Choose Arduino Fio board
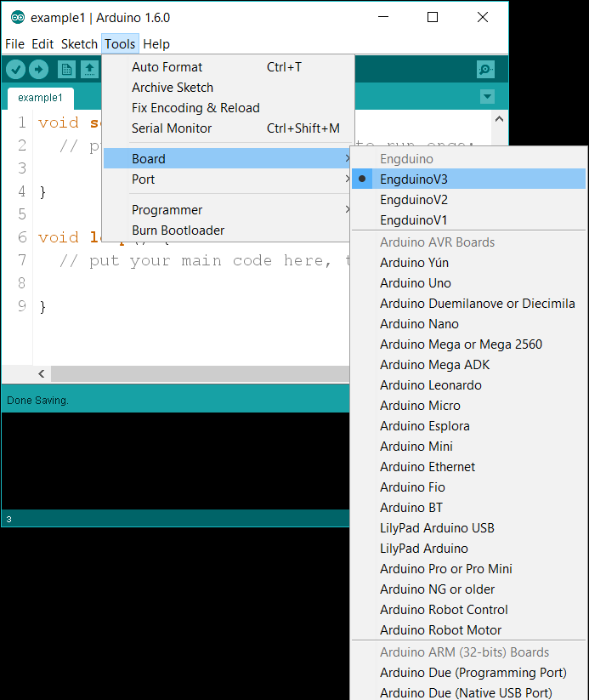 click(468, 487)
